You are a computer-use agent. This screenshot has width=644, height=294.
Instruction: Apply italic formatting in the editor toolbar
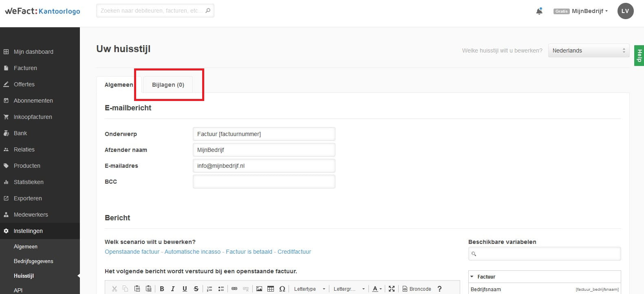pyautogui.click(x=173, y=289)
